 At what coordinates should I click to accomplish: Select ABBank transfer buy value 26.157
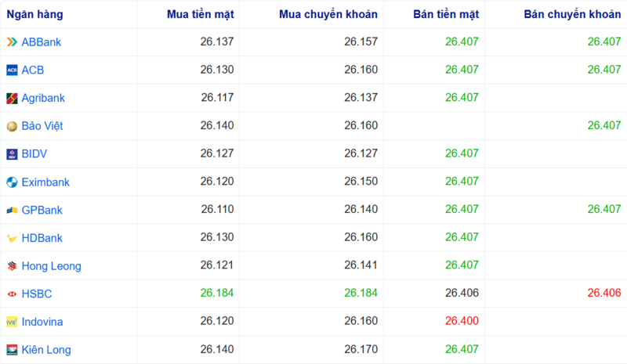tap(361, 41)
